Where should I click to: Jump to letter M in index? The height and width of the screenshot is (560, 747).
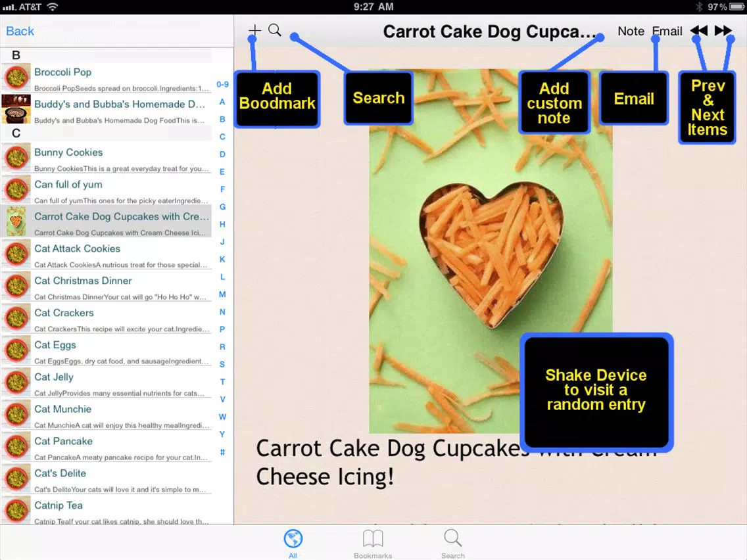coord(222,294)
